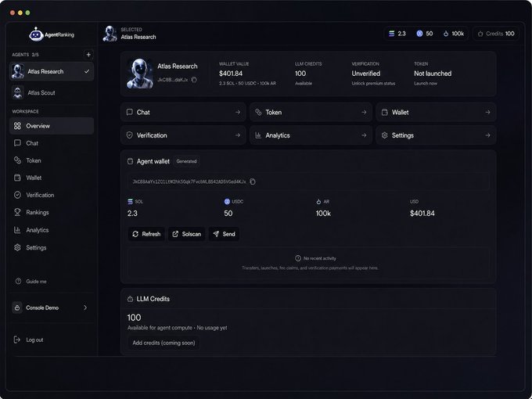Add a new agent with plus button

click(88, 55)
